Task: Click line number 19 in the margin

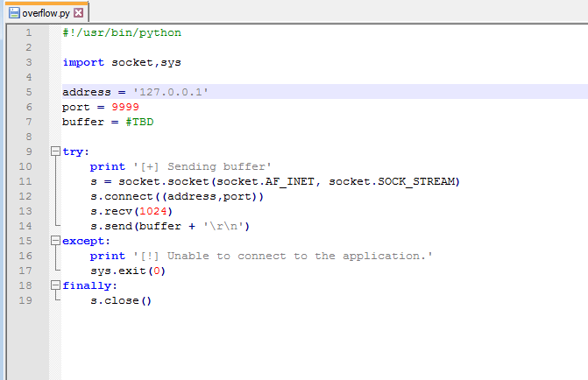Action: [28, 300]
